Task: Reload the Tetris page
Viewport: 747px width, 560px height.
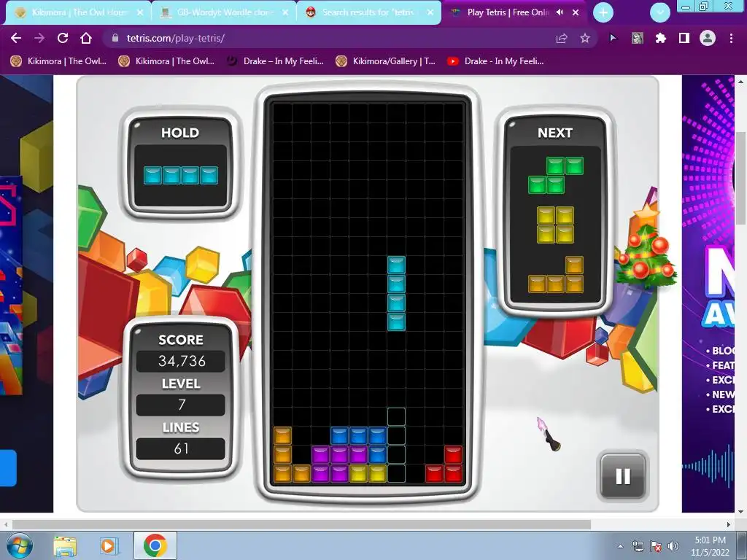Action: pos(63,38)
